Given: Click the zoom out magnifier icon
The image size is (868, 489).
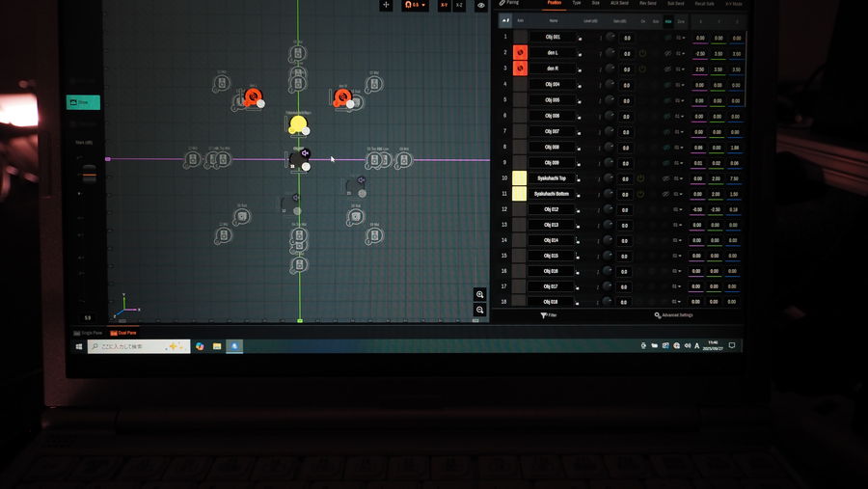Looking at the screenshot, I should (x=479, y=310).
